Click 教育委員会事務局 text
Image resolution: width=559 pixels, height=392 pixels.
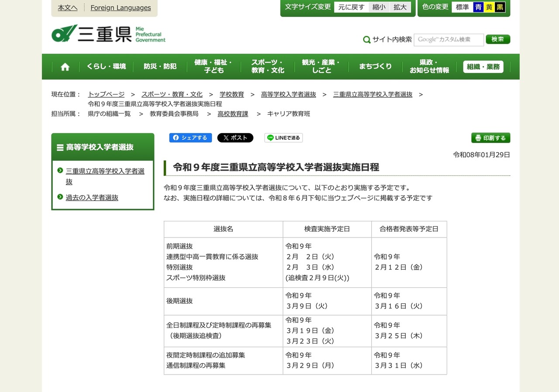click(174, 114)
